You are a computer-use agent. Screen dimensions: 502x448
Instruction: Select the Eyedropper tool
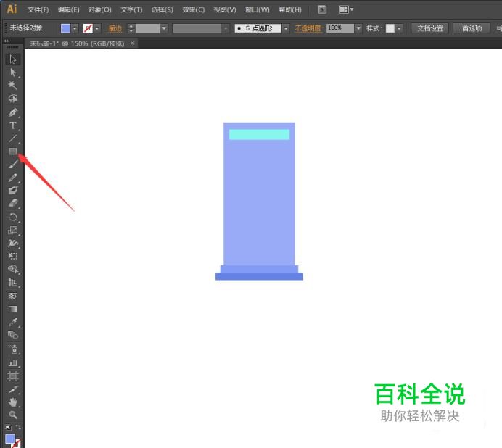tap(13, 321)
